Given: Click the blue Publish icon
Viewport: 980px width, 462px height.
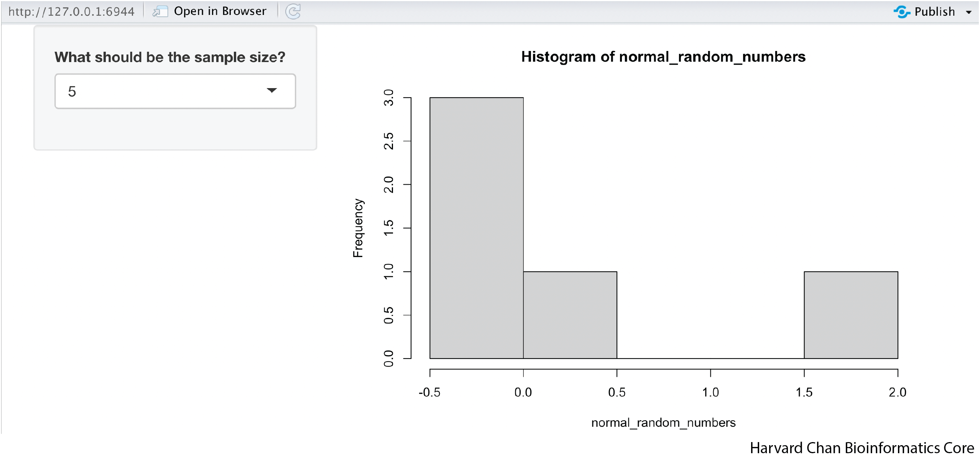Looking at the screenshot, I should tap(901, 11).
